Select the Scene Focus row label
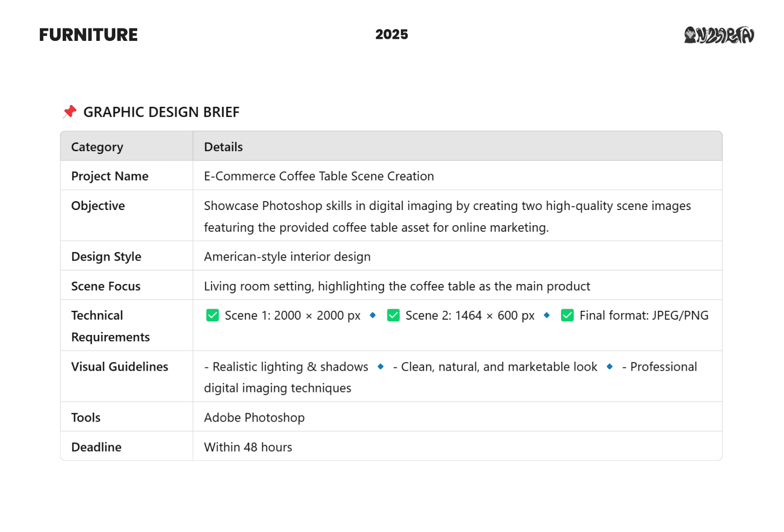 coord(106,286)
